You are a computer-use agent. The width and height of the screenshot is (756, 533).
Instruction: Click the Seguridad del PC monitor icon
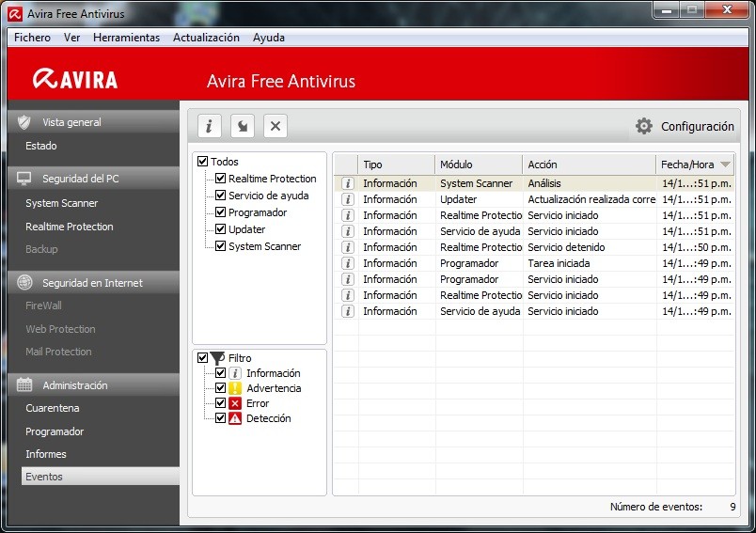24,179
